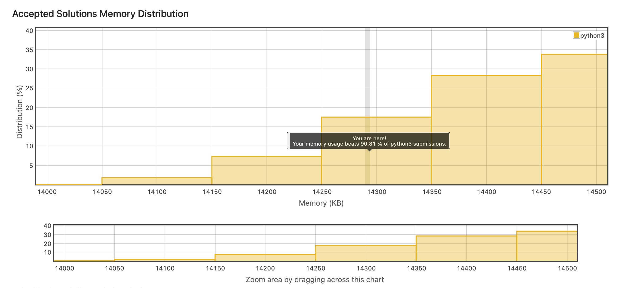
Task: Click lower overview chart bar from 14150 to 14250
Action: click(x=265, y=258)
